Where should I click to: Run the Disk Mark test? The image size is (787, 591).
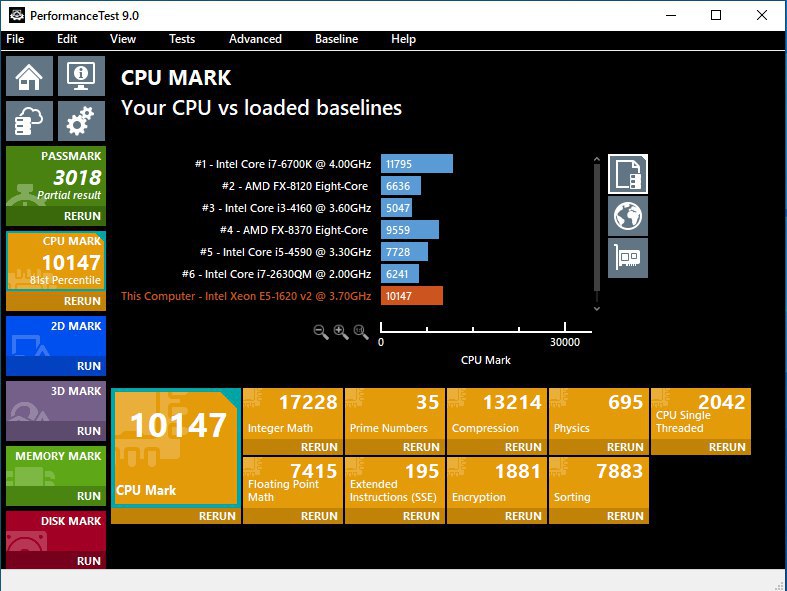point(56,561)
